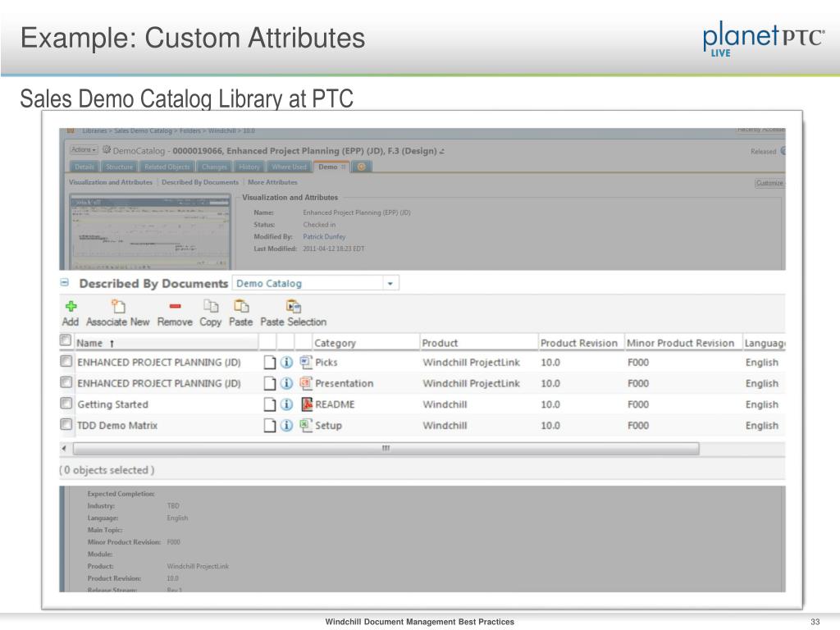The width and height of the screenshot is (840, 630).
Task: Click the Setup category cell
Action: pos(328,426)
